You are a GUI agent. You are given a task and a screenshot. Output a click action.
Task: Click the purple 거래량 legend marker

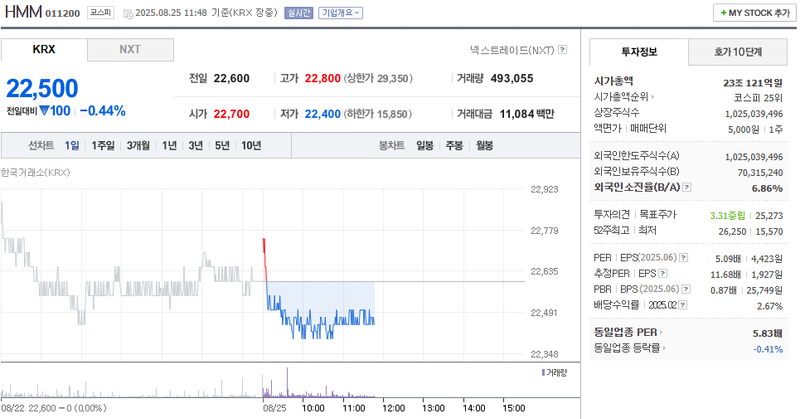coord(543,373)
